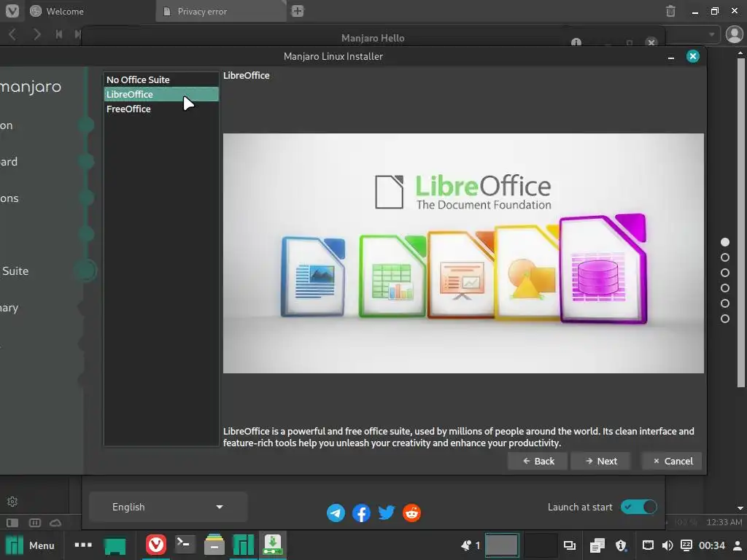Open the Telegram link in Manjaro Hello

pos(336,513)
